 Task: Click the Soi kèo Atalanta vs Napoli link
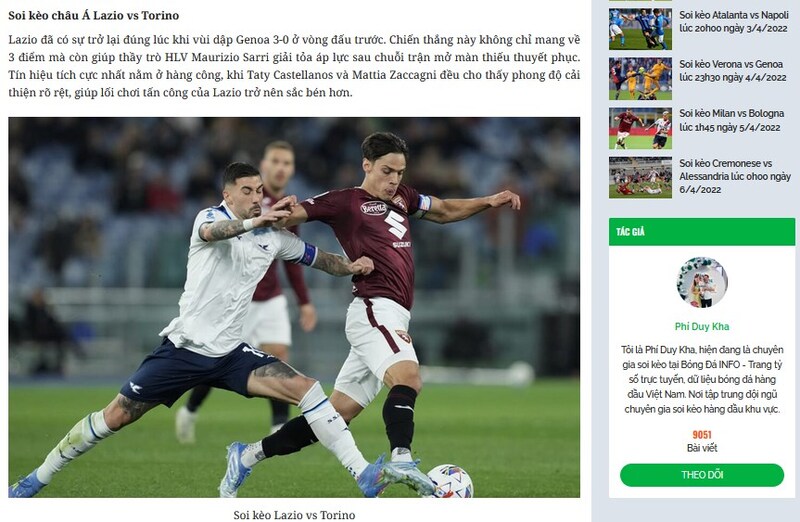coord(734,21)
